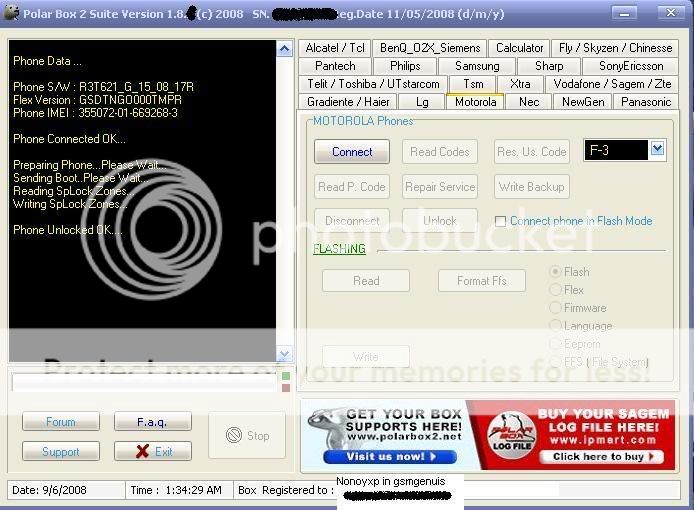Switch to the Tsm tab
Image resolution: width=694 pixels, height=510 pixels.
[x=473, y=84]
